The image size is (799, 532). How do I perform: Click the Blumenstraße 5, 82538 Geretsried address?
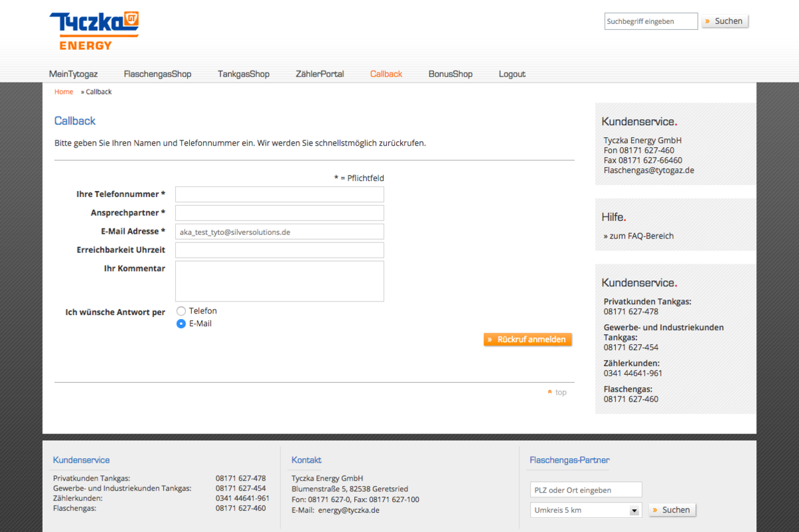[x=350, y=489]
